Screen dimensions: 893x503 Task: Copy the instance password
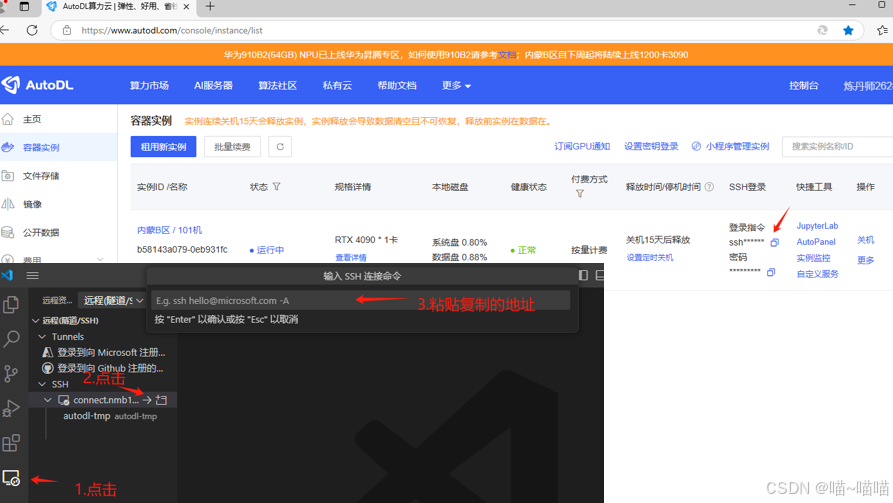coord(771,272)
